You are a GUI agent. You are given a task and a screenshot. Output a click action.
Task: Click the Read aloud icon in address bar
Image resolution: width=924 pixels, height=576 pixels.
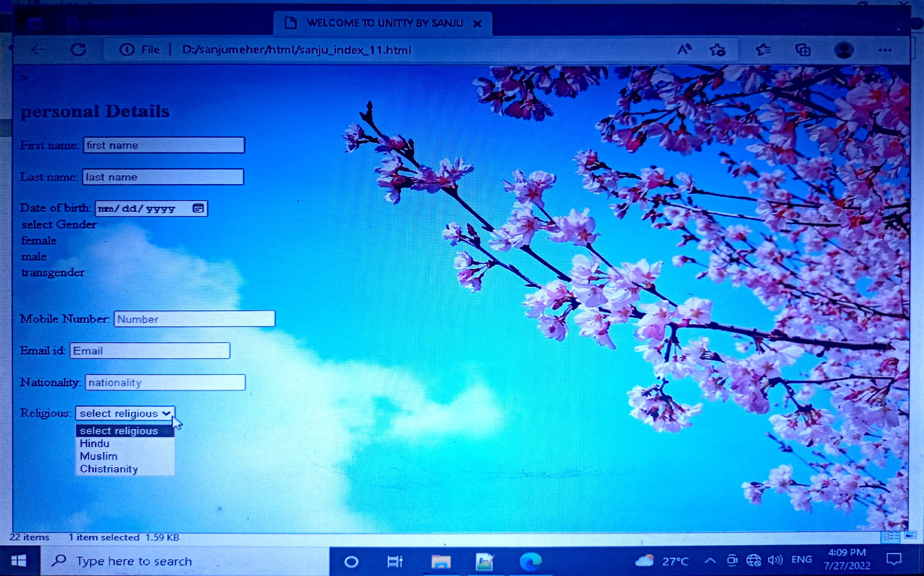(684, 50)
